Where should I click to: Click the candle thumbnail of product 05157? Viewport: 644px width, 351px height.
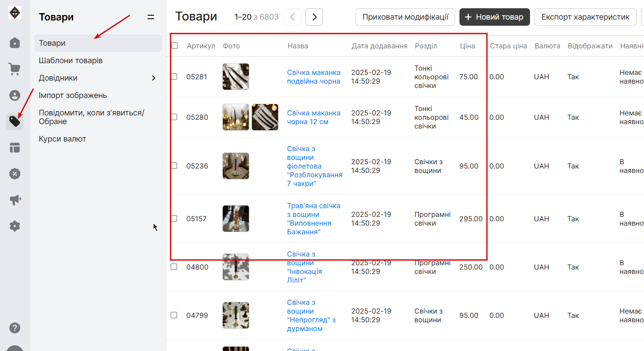236,219
